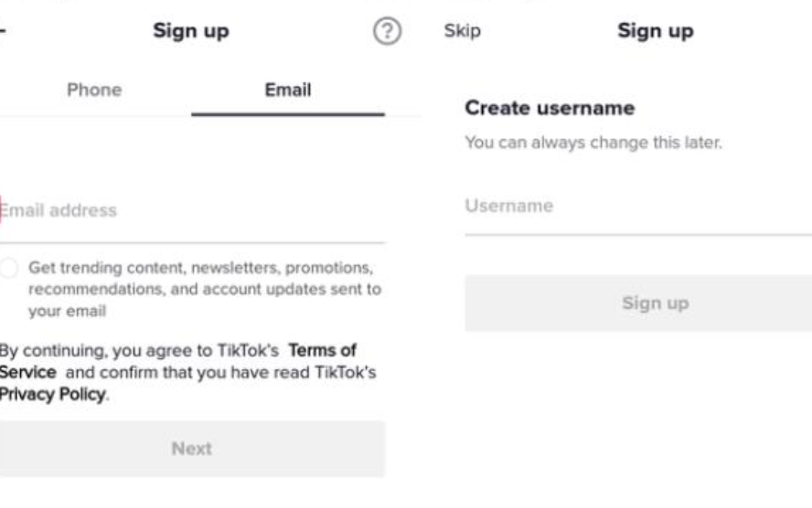Click the help question mark icon
The height and width of the screenshot is (508, 812).
[x=388, y=32]
